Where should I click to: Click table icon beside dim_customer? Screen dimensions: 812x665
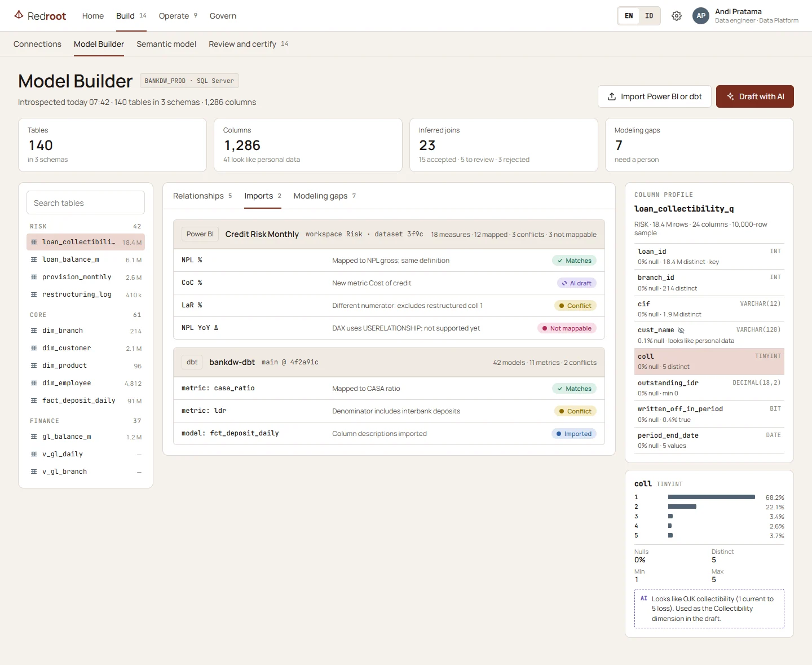(34, 348)
